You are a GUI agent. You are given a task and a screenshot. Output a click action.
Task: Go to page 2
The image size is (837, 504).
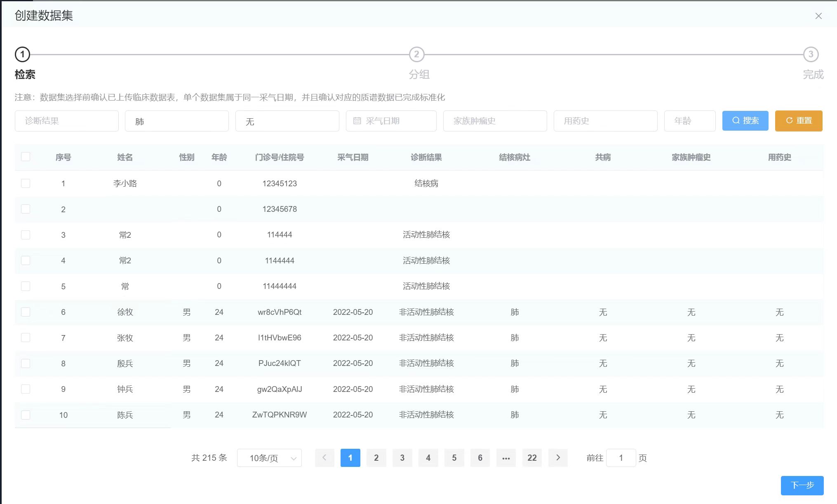point(376,457)
